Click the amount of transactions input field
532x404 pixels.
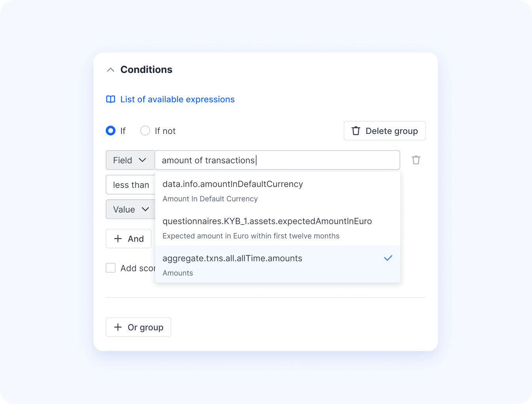coord(277,160)
